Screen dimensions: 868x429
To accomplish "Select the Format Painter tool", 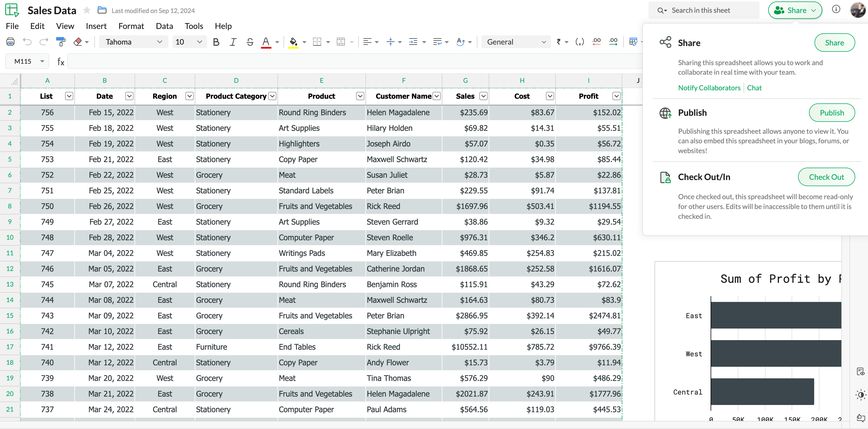I will [x=61, y=41].
